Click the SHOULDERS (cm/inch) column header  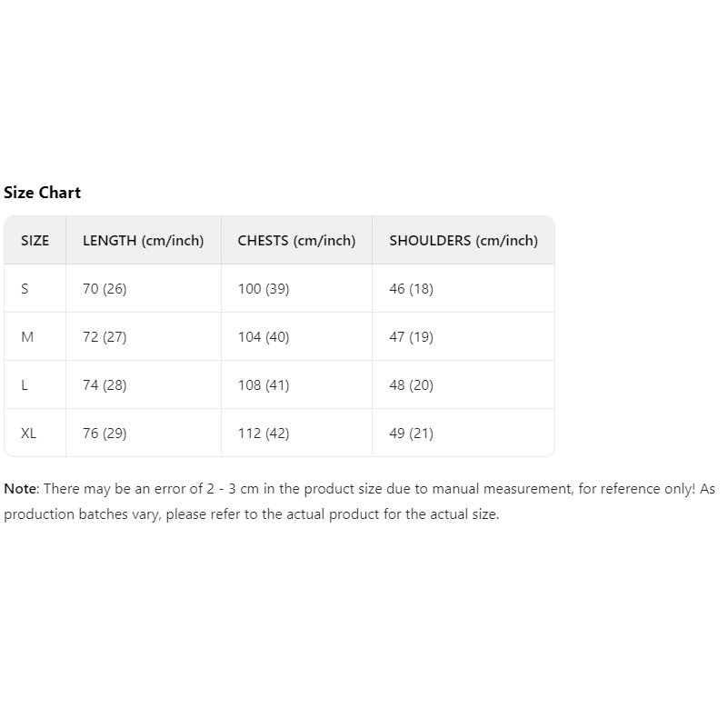pyautogui.click(x=464, y=241)
